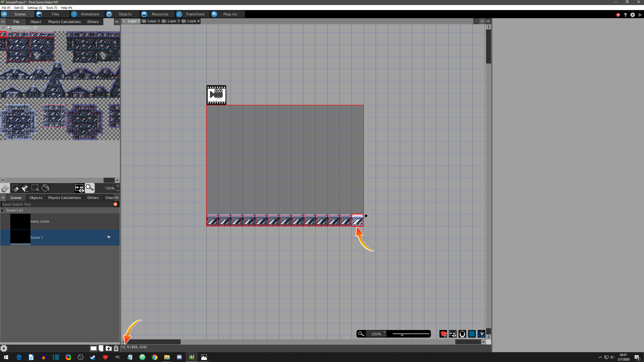Choose the rectangle selection tool
Screen dimensions: 644x362
click(35, 188)
